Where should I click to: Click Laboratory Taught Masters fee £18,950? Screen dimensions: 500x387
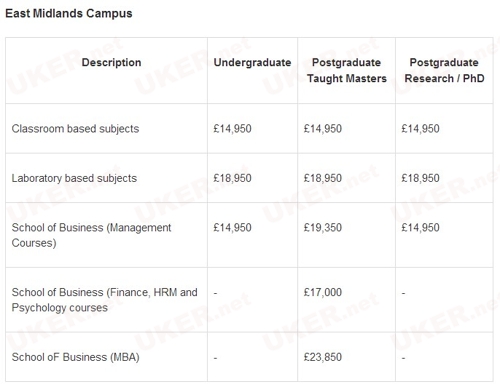point(323,178)
